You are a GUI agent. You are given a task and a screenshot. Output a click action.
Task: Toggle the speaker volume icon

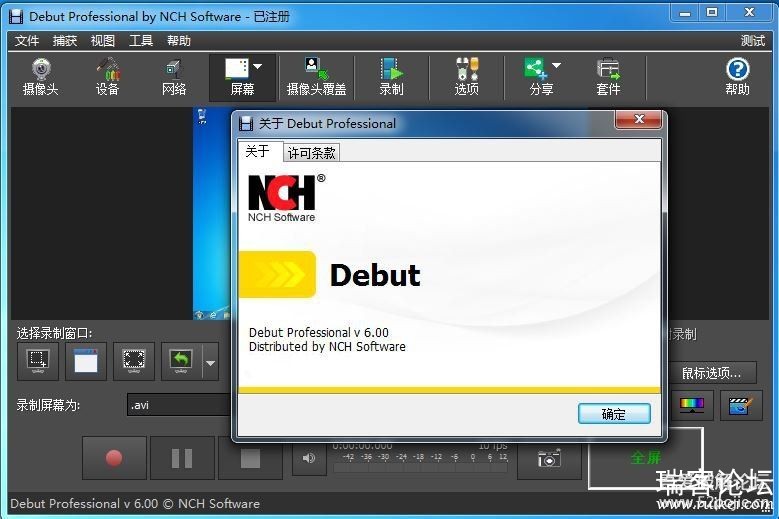click(309, 457)
